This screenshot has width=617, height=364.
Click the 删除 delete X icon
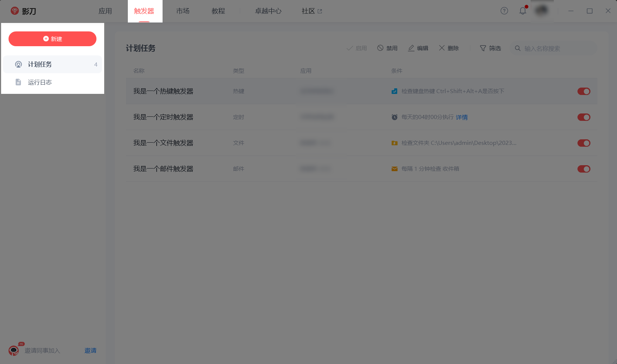442,48
